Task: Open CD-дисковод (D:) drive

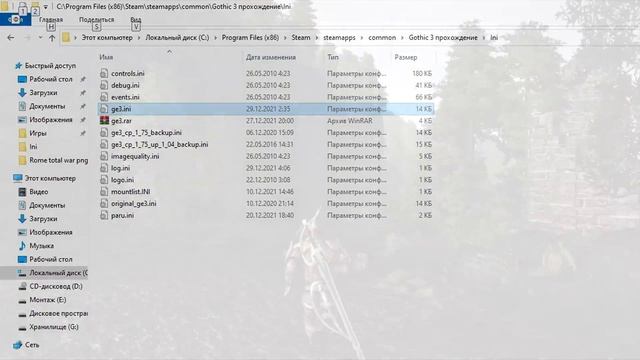Action: click(56, 286)
